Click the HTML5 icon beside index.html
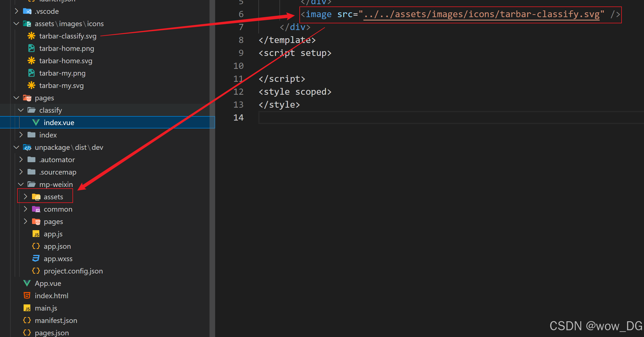The image size is (644, 337). pos(27,296)
